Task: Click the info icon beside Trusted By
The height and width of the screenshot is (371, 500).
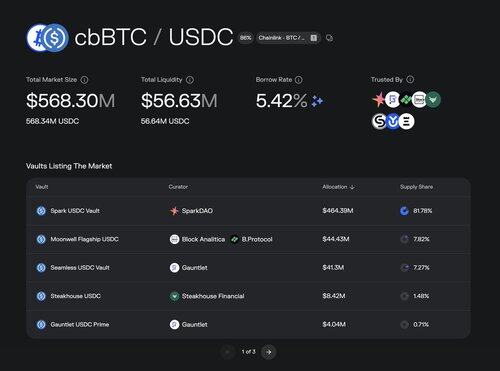Action: point(410,79)
